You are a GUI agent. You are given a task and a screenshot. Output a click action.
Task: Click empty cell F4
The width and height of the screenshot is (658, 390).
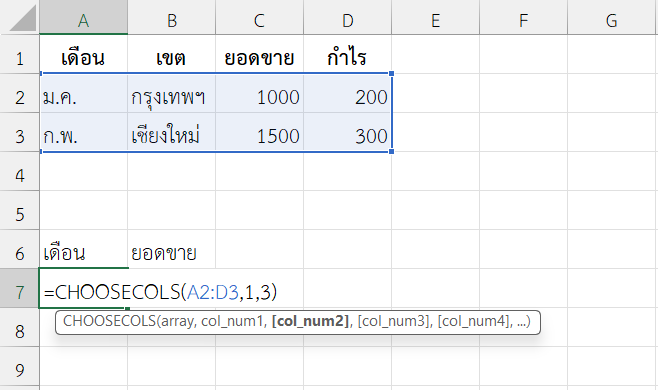[523, 171]
